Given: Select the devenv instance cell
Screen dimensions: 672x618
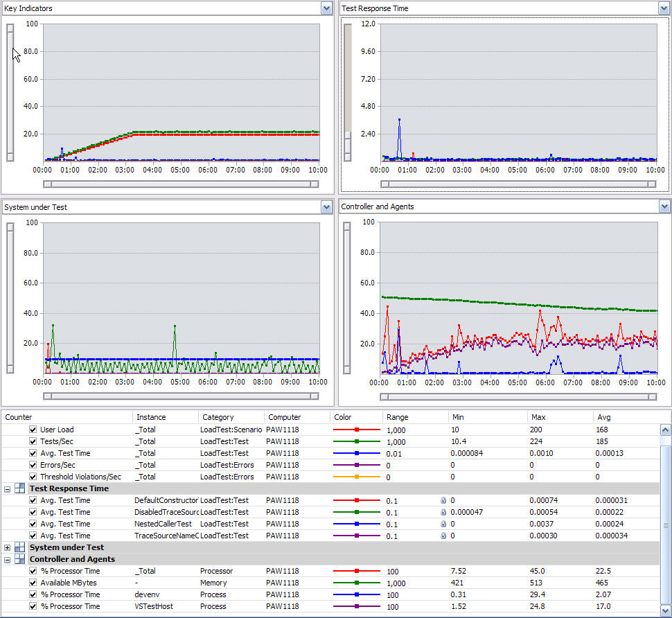Looking at the screenshot, I should 147,594.
